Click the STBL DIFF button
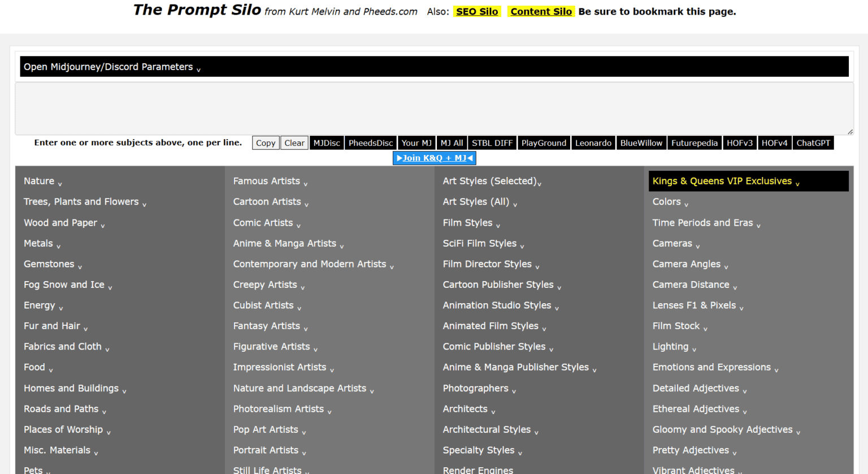868x474 pixels. 492,143
